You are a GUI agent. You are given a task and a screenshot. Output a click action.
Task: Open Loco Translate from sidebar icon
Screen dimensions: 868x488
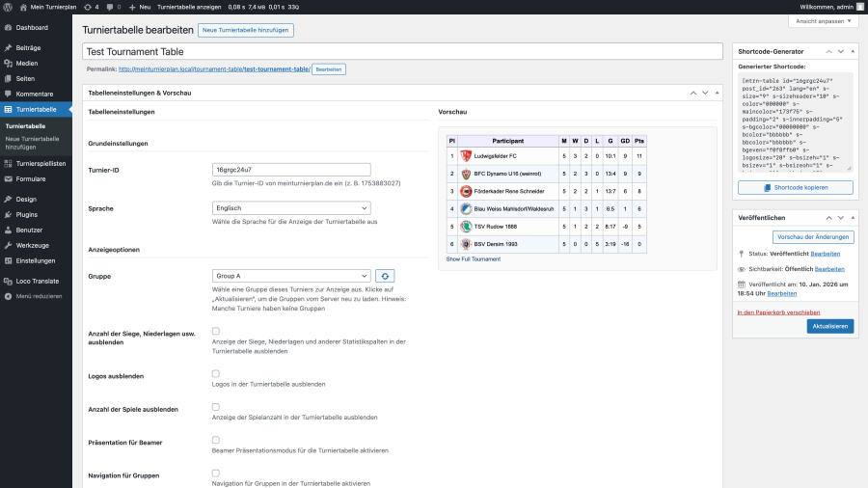(x=8, y=281)
